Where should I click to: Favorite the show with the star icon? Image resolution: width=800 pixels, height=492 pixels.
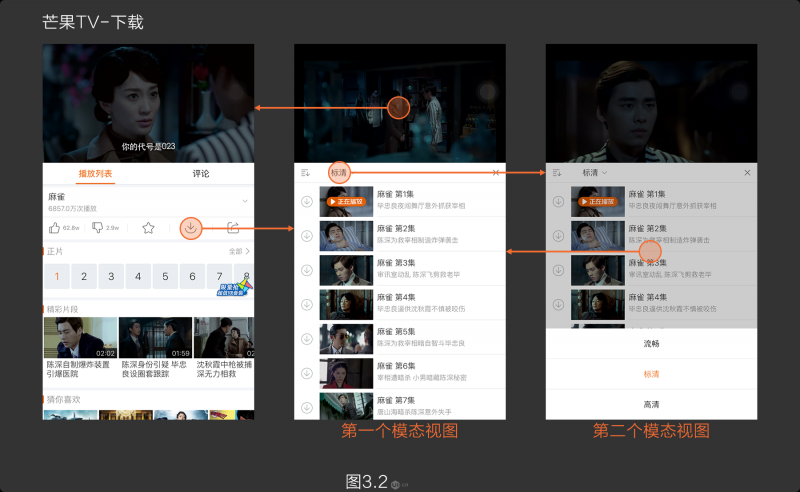tap(148, 228)
